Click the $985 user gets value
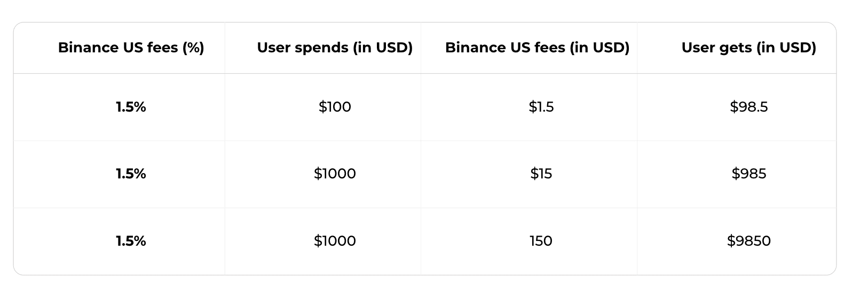 748,174
